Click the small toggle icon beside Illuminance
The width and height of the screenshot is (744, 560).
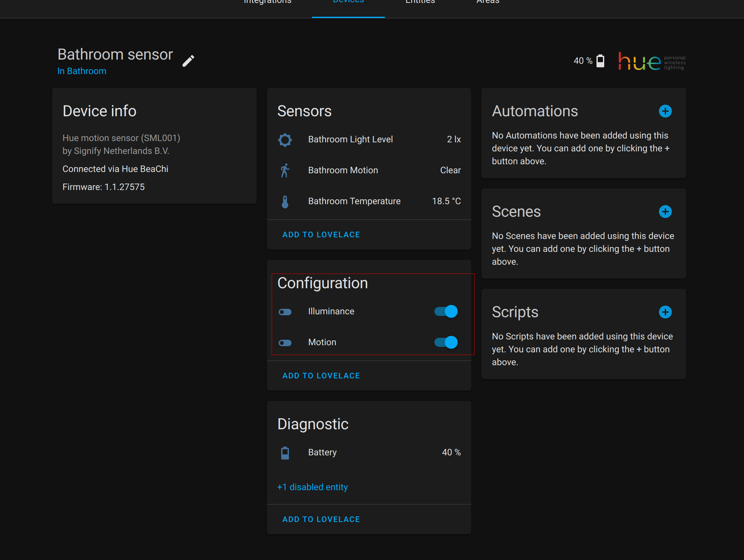[285, 312]
